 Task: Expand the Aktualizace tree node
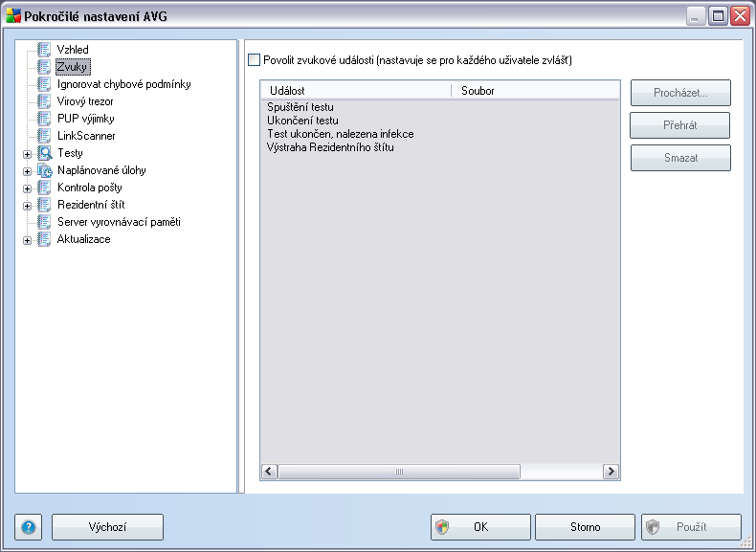coord(28,240)
